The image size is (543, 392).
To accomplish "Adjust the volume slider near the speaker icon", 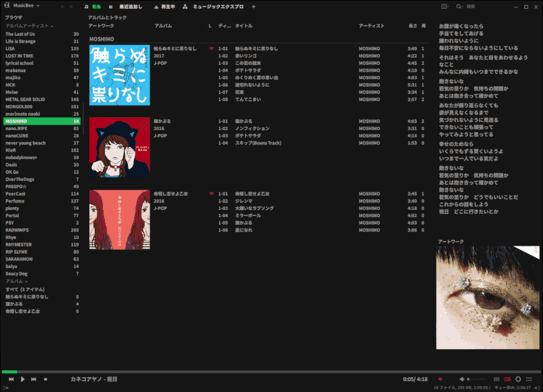I will (x=475, y=378).
